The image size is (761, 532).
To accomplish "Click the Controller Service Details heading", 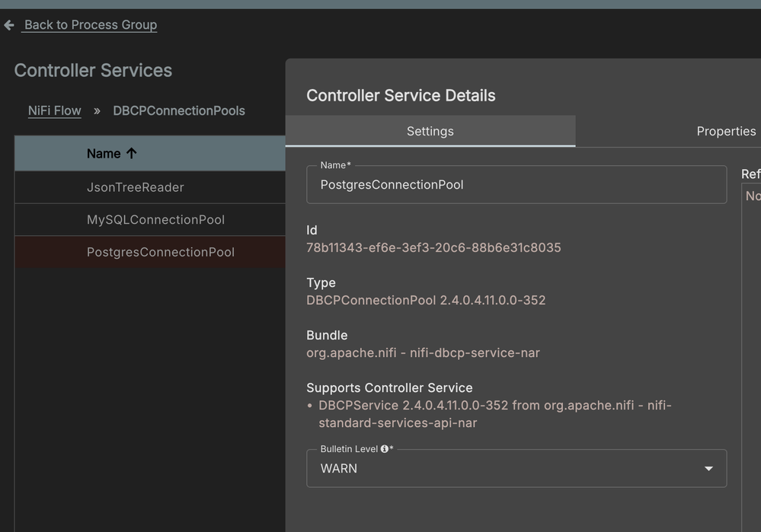I will [x=401, y=96].
